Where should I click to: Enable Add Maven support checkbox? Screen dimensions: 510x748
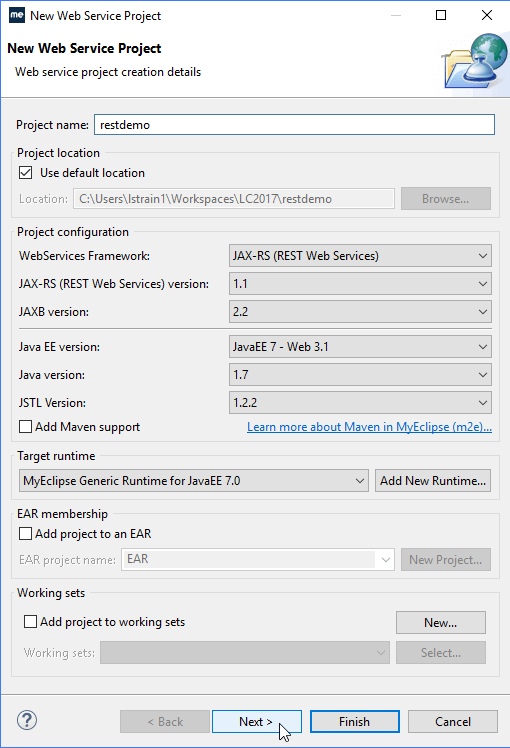tap(25, 426)
